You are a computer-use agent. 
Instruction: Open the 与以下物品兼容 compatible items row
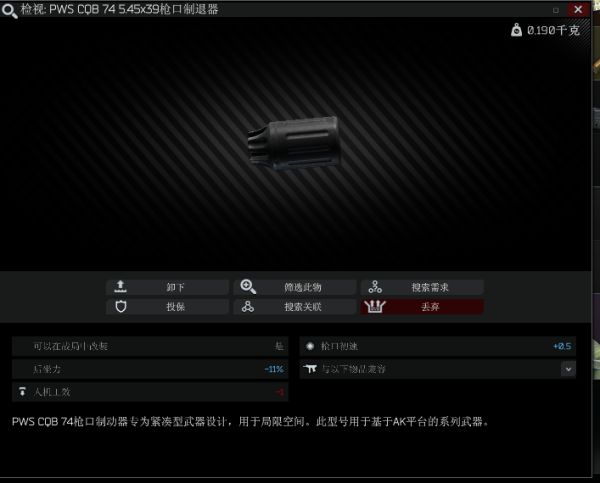pos(437,369)
